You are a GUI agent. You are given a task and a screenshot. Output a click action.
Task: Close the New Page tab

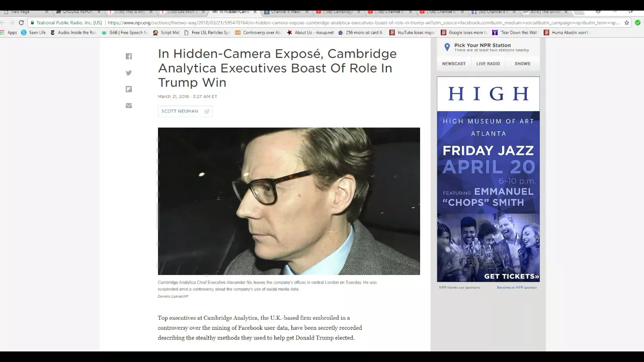point(46,12)
